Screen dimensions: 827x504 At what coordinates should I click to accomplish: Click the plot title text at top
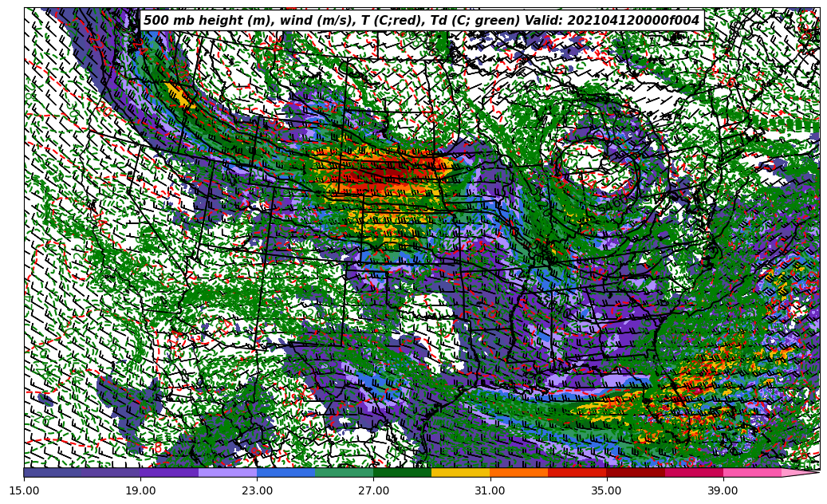[x=421, y=21]
